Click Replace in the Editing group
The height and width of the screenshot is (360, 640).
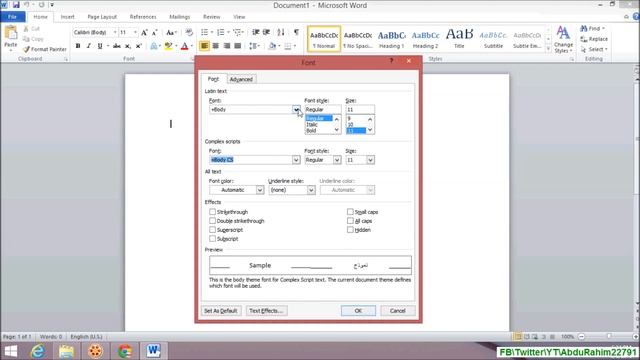(x=594, y=39)
